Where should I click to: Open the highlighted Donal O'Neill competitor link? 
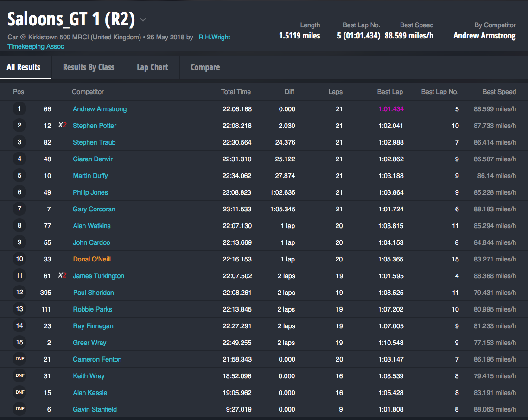(x=92, y=259)
